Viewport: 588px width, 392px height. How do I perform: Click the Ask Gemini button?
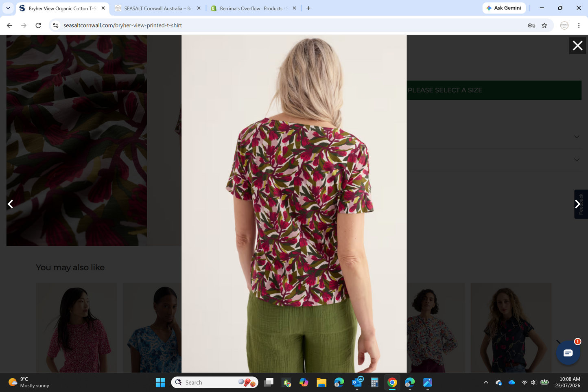504,8
